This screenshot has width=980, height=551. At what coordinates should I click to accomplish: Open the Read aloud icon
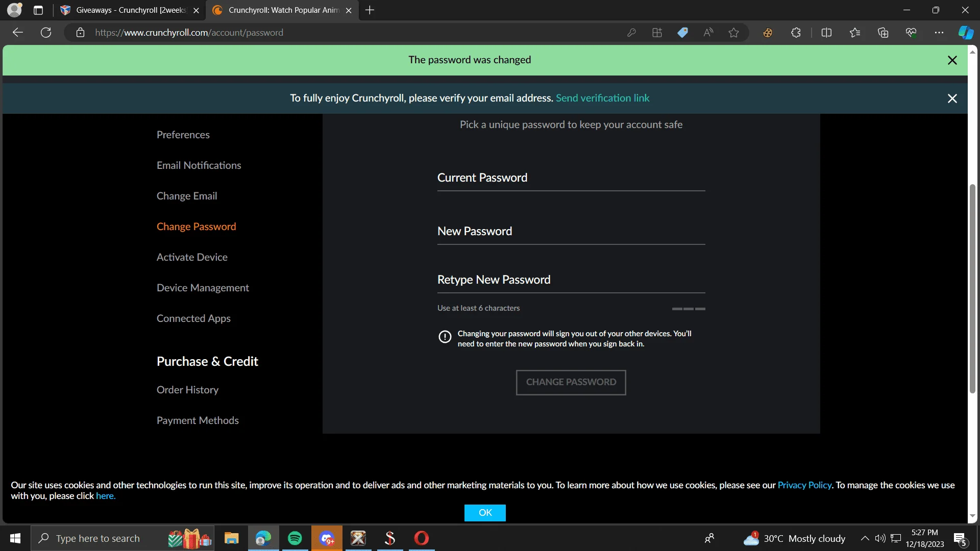pos(708,33)
